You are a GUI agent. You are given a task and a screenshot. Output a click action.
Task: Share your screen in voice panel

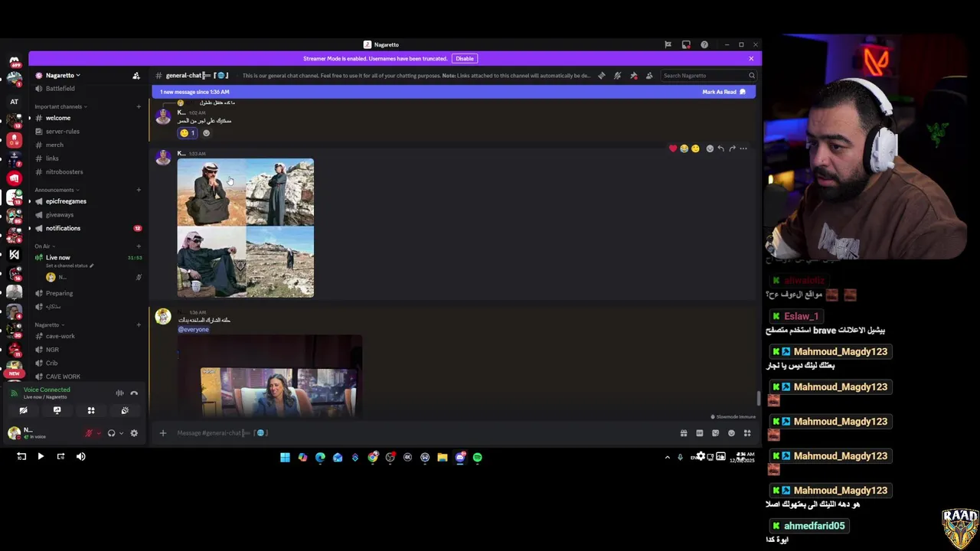tap(57, 411)
